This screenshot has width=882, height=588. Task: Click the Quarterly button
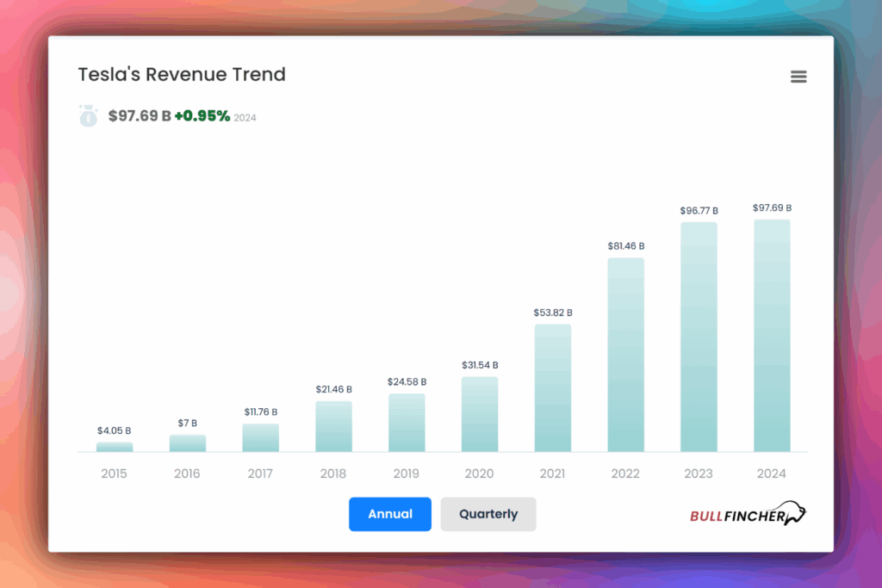[x=488, y=514]
